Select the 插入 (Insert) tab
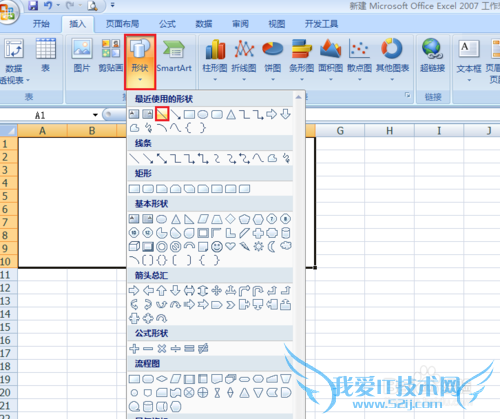This screenshot has height=419, width=500. [78, 24]
